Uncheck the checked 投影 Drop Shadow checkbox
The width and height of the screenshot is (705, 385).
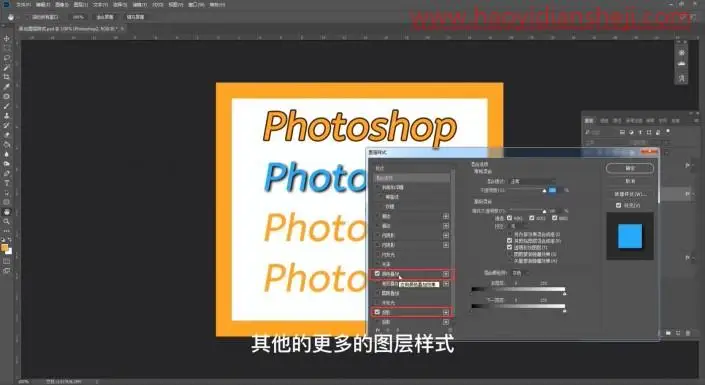[377, 312]
